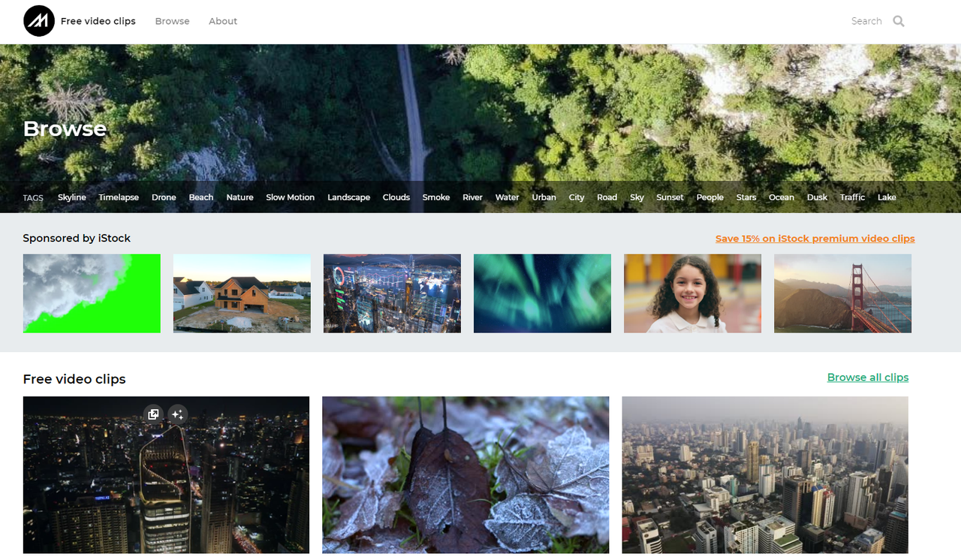Select the Timelapse tag
This screenshot has height=560, width=961.
(118, 197)
